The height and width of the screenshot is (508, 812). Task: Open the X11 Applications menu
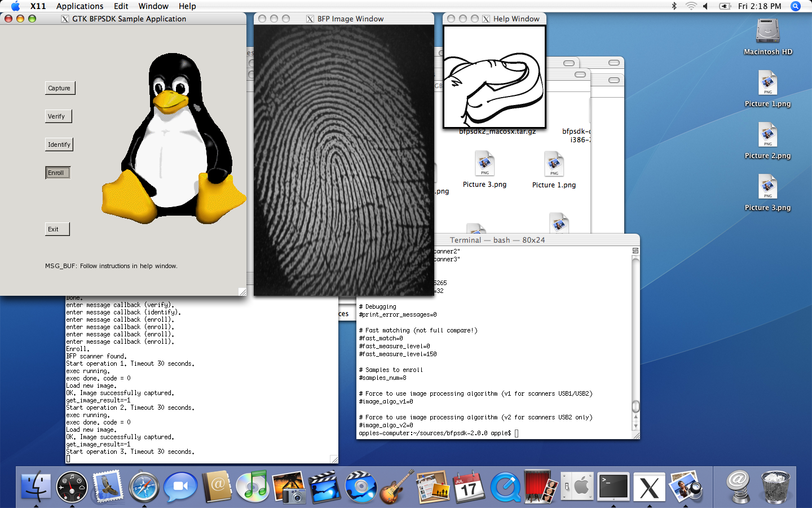point(80,6)
